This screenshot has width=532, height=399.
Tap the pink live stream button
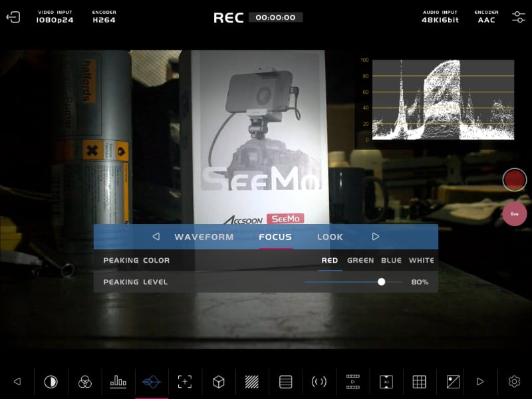click(x=514, y=213)
